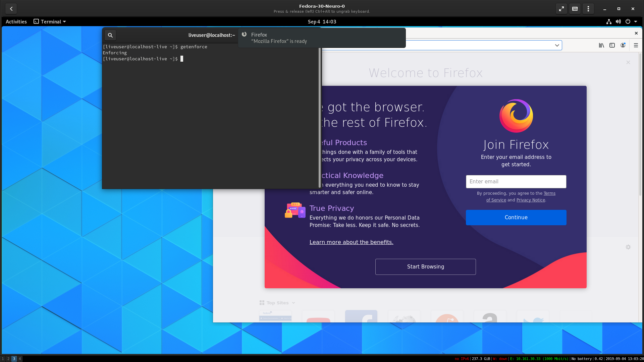Open the Activities overview
The width and height of the screenshot is (644, 362).
pos(16,22)
